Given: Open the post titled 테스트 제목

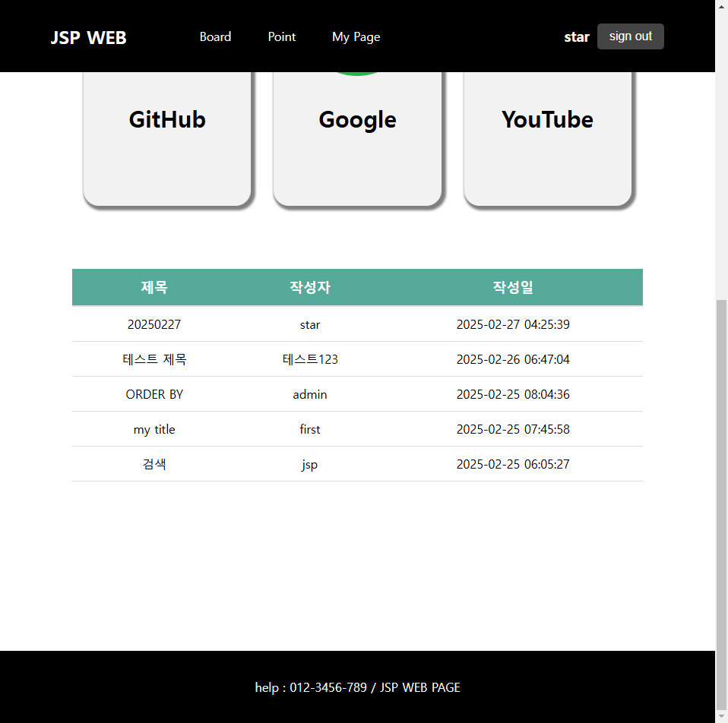Looking at the screenshot, I should coord(154,359).
